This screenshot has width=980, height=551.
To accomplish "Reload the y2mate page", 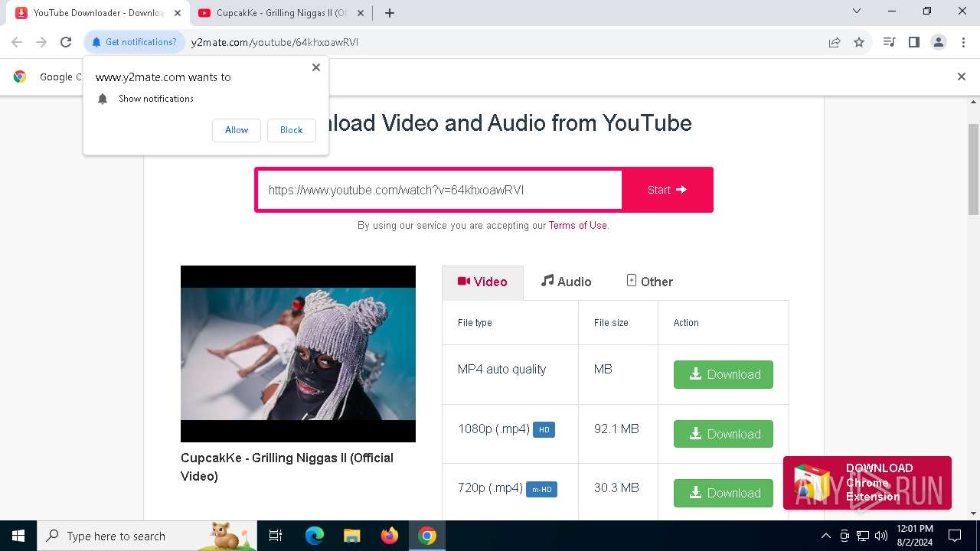I will [66, 42].
